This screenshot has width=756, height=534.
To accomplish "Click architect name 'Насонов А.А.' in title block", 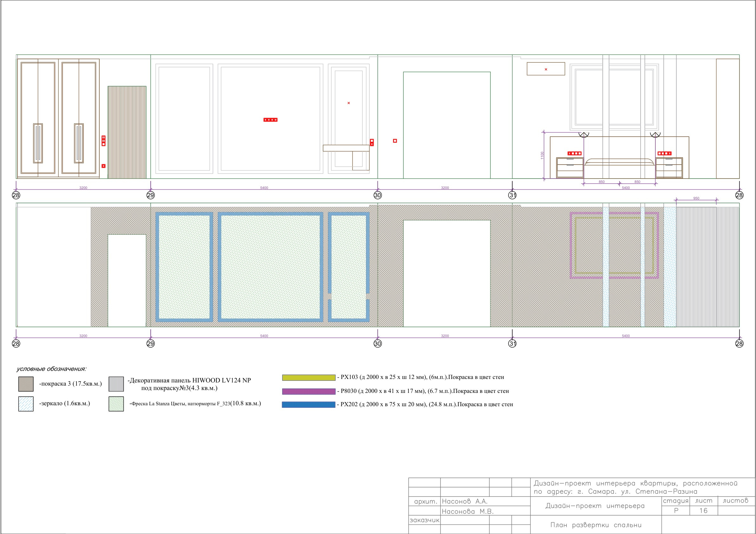I will point(465,501).
